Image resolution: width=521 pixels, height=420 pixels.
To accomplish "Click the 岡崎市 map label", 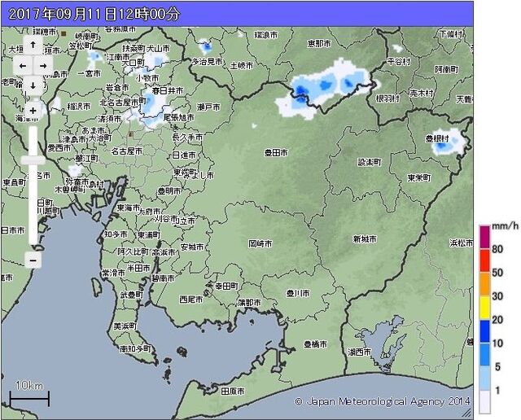I will tap(260, 244).
